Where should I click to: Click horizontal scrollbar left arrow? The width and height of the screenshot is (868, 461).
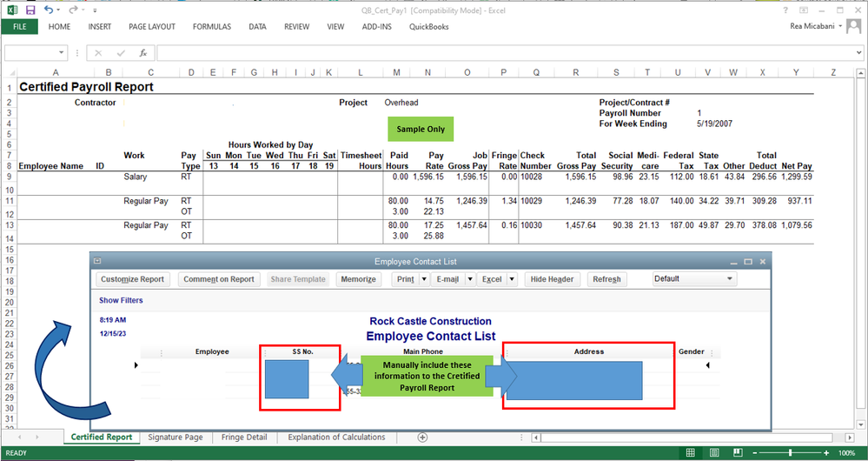(535, 438)
